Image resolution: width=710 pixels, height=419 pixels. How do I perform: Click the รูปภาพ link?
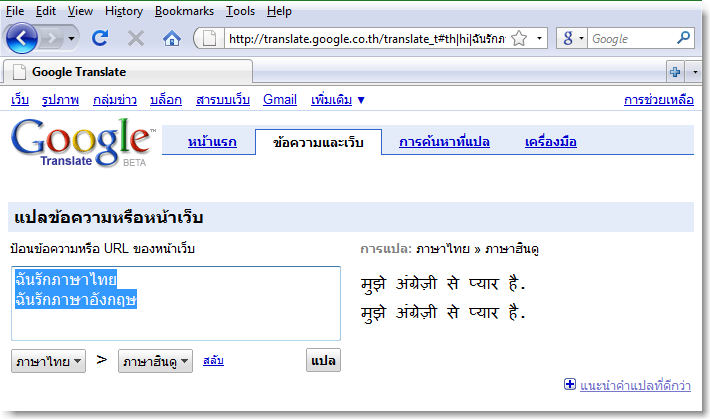pos(60,100)
